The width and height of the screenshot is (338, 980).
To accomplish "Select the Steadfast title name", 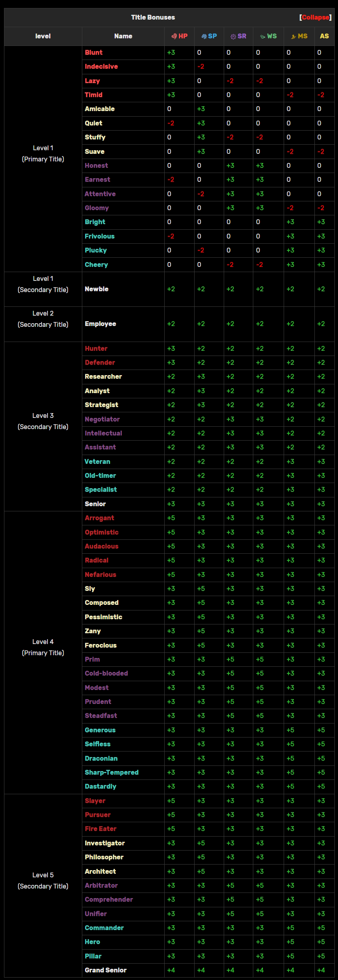I will point(101,716).
